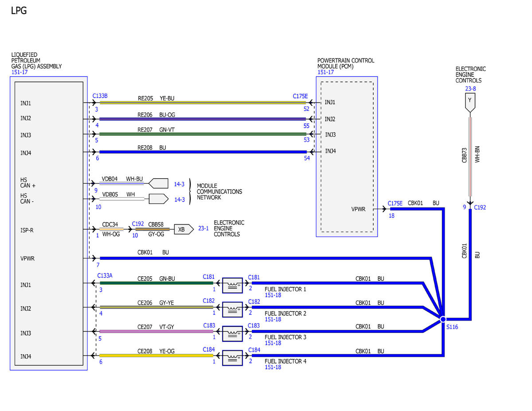Click the S116 splice node
The width and height of the screenshot is (532, 411).
tap(442, 319)
